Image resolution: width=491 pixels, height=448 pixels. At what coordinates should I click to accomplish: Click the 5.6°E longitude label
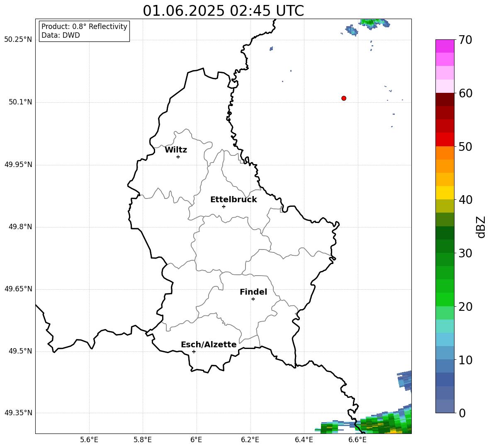pos(89,440)
